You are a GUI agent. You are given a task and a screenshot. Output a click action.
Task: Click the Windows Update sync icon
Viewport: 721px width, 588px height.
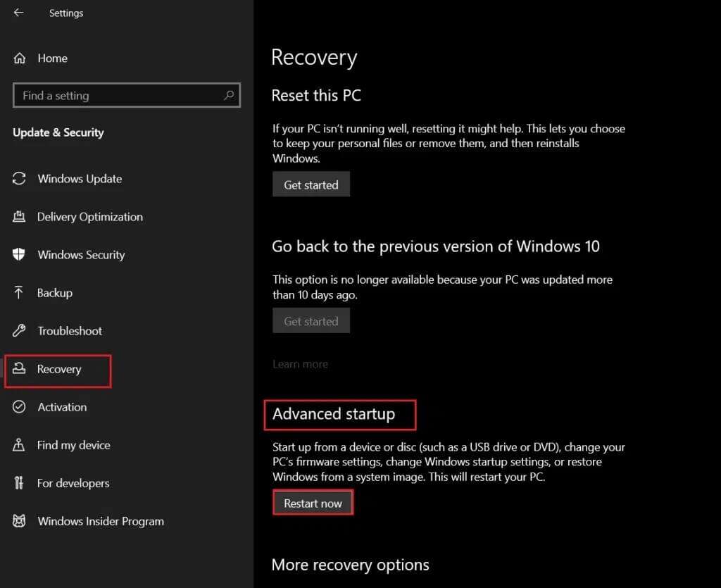[19, 178]
